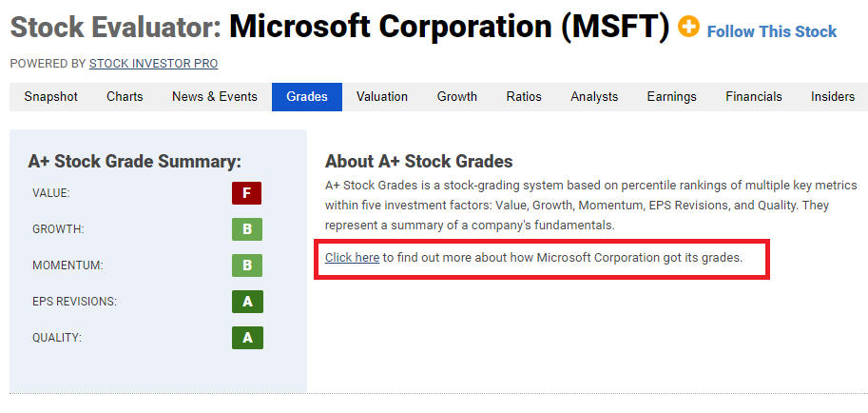Click the orange plus follow icon

coord(688,26)
